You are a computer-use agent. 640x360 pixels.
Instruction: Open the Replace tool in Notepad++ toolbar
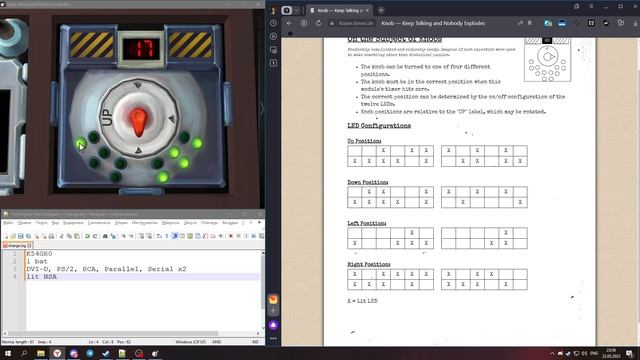point(113,236)
